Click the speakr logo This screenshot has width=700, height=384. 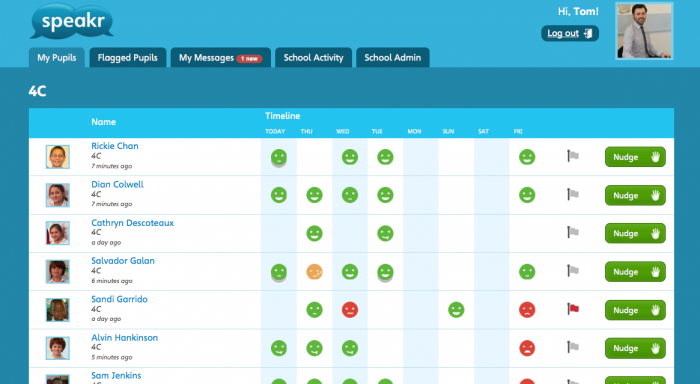pyautogui.click(x=72, y=21)
